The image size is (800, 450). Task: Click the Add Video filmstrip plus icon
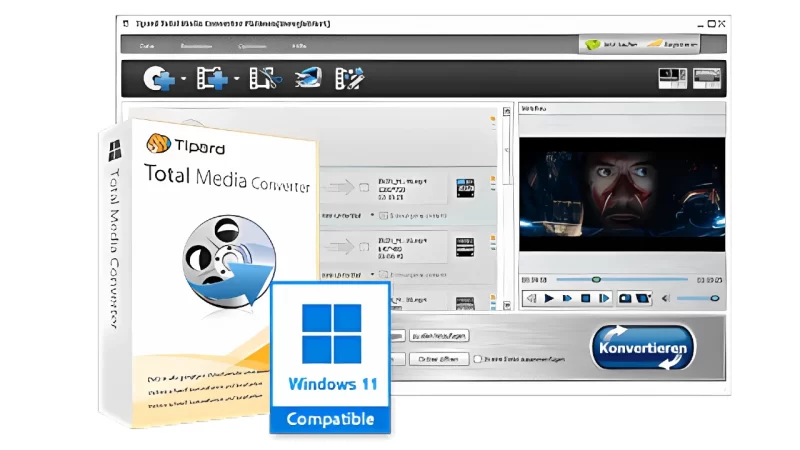pos(212,79)
